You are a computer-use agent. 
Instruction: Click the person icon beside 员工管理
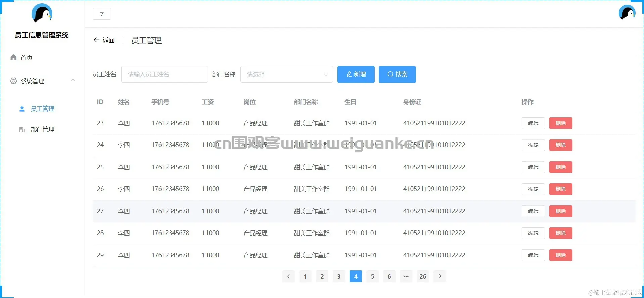(x=22, y=109)
